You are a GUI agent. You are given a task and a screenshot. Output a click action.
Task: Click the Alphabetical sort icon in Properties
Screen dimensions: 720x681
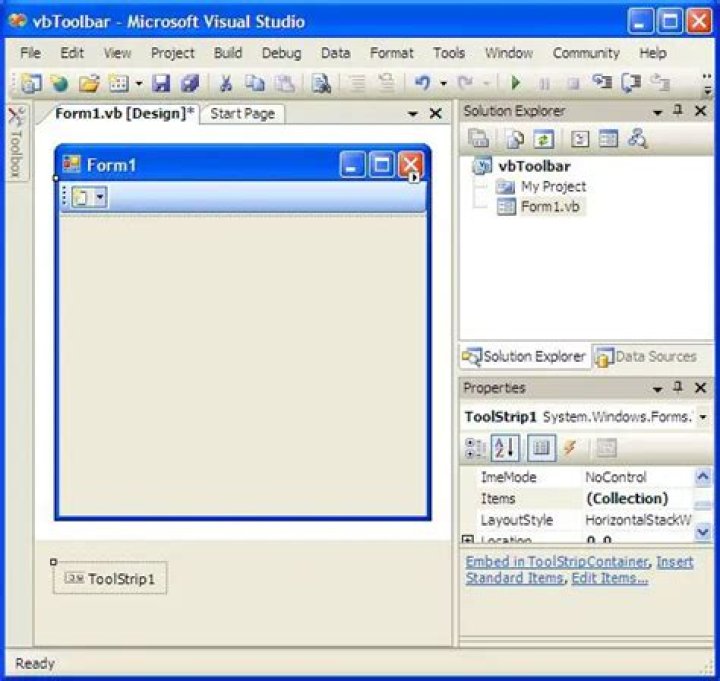pos(505,448)
